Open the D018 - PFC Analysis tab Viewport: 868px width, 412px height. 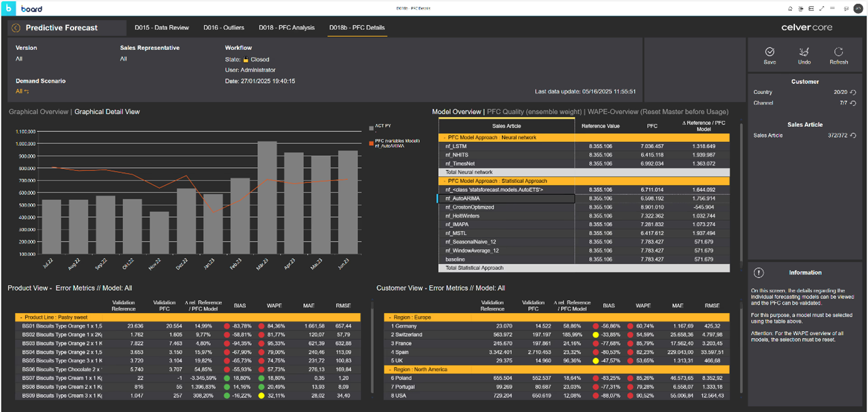(x=286, y=28)
